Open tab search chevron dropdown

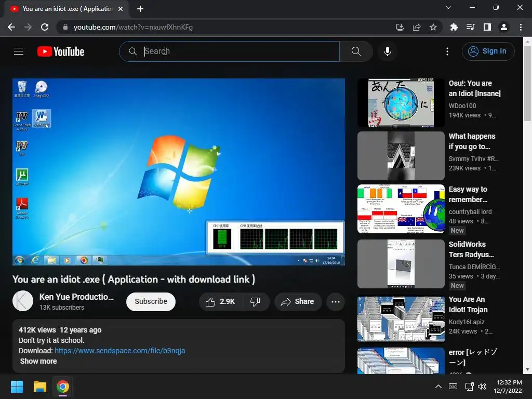448,7
